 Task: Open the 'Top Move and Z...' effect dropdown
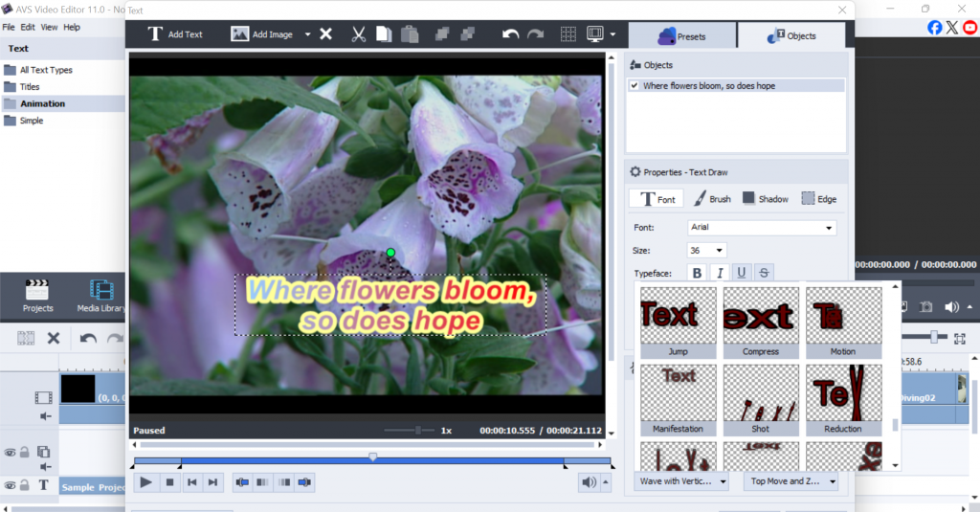point(791,481)
